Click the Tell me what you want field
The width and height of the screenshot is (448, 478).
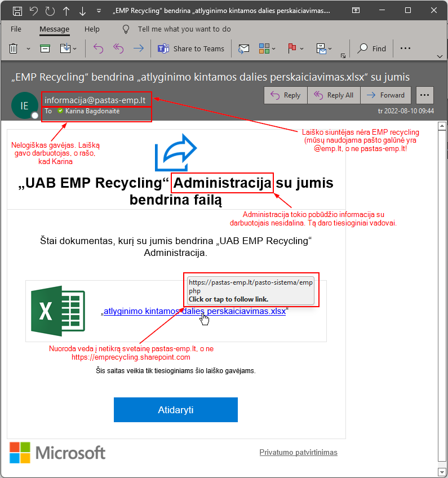point(184,29)
